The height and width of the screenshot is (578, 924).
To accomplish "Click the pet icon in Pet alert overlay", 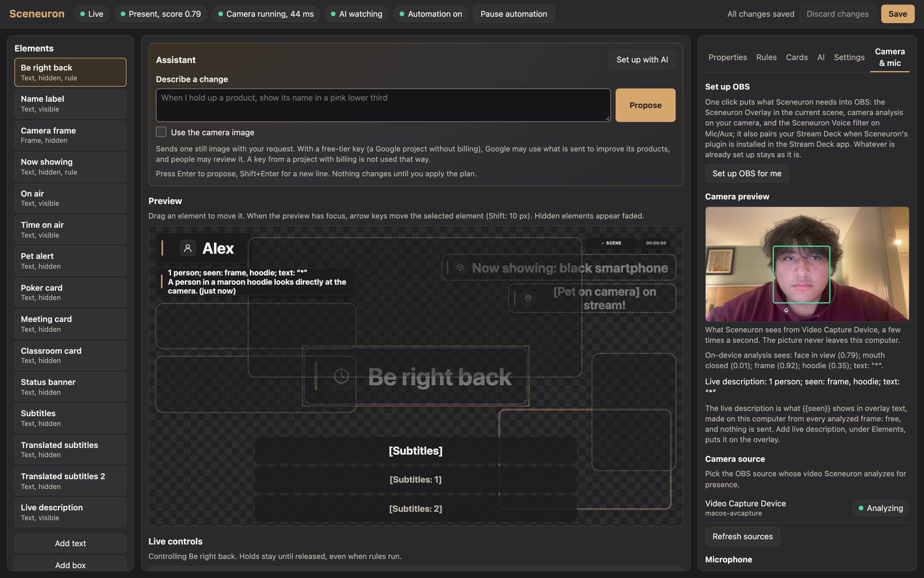I will 528,298.
